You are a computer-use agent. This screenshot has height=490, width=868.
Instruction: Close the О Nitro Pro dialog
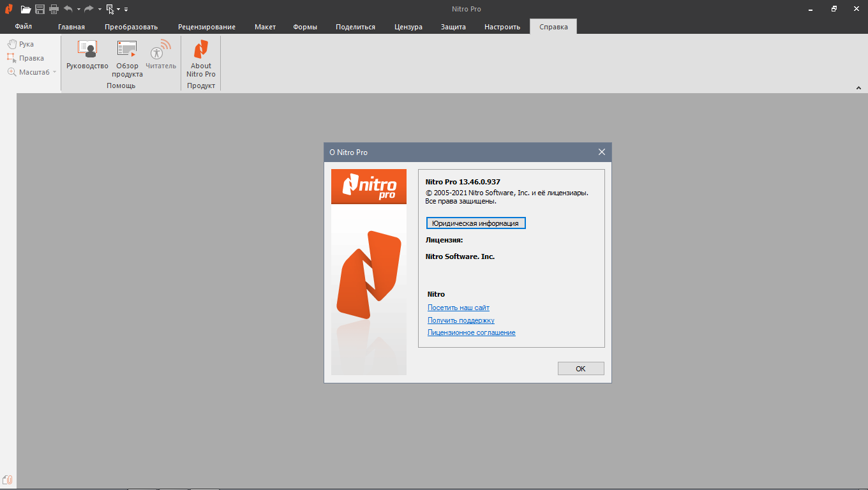601,152
